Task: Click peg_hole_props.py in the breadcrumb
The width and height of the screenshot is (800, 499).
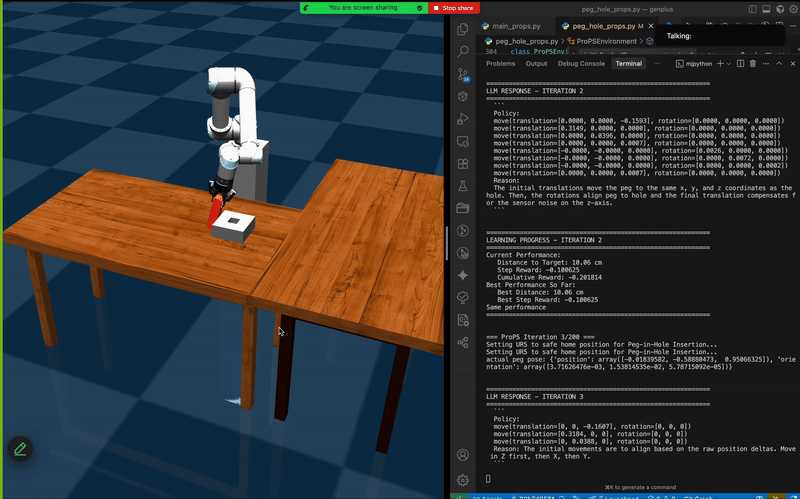Action: pyautogui.click(x=527, y=41)
